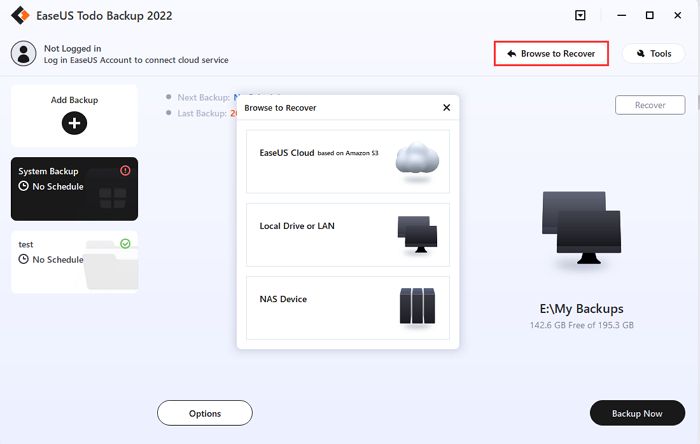Click the Options button

pos(205,412)
